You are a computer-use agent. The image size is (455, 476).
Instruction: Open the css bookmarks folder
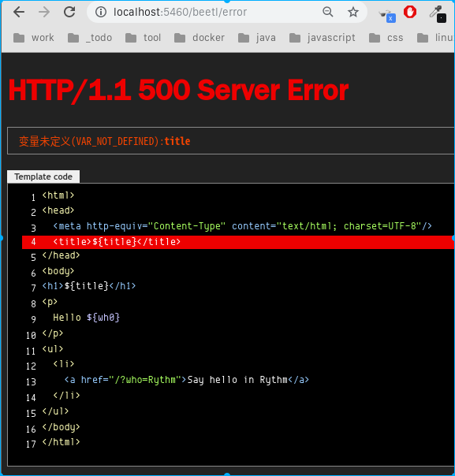point(386,38)
